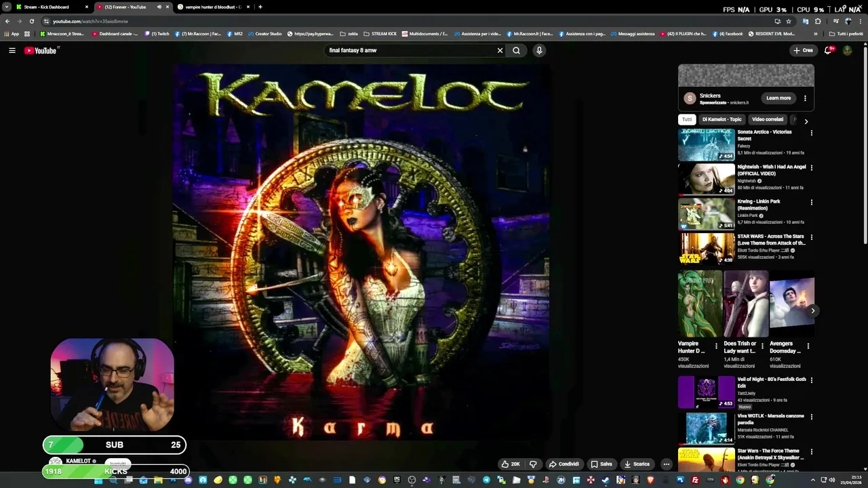Image resolution: width=868 pixels, height=488 pixels.
Task: Expand more filter chips with the arrow
Action: click(x=806, y=121)
